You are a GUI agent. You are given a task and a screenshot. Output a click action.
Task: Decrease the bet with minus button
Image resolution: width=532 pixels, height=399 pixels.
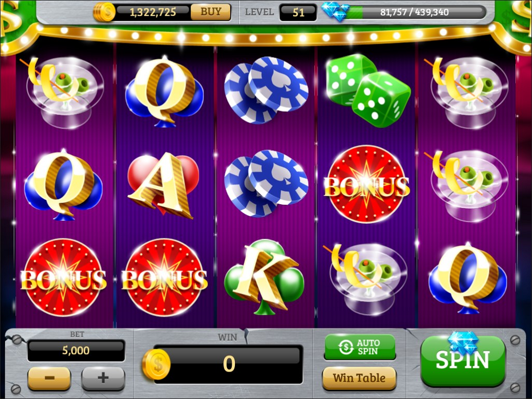coord(49,378)
